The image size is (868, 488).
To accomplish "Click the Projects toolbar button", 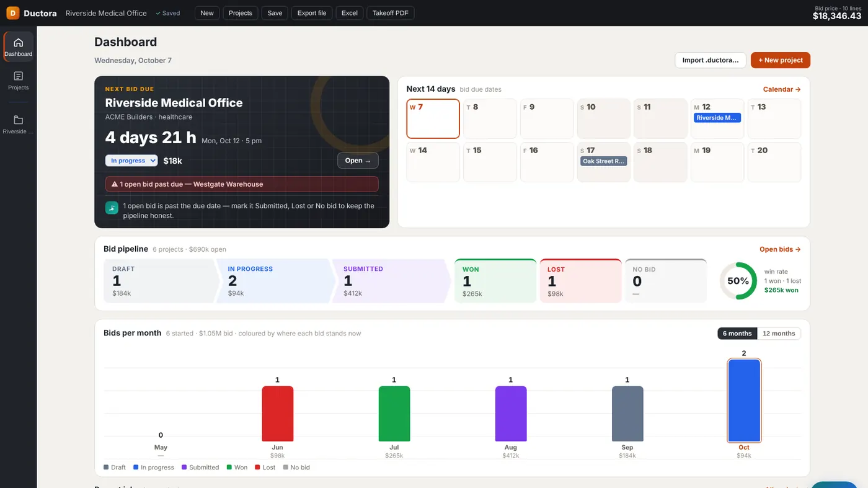I will pos(241,13).
